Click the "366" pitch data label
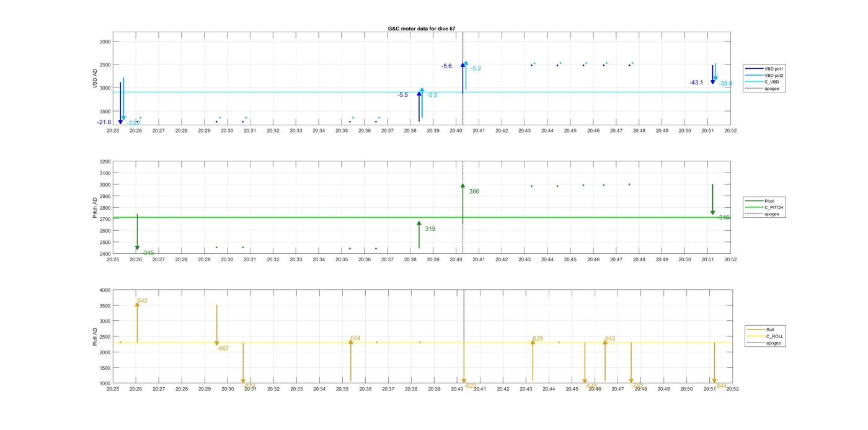The width and height of the screenshot is (868, 430). coord(474,191)
